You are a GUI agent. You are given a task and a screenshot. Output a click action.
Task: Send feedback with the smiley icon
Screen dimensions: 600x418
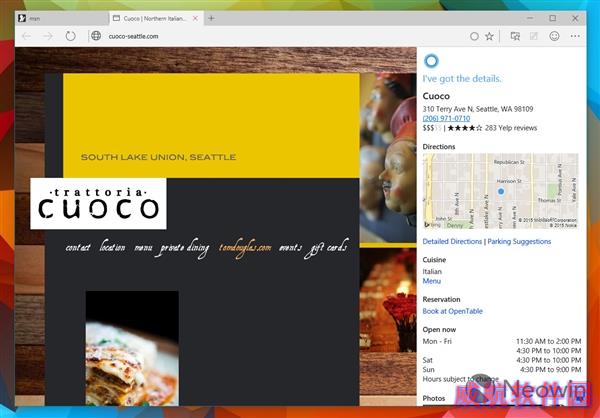(554, 36)
